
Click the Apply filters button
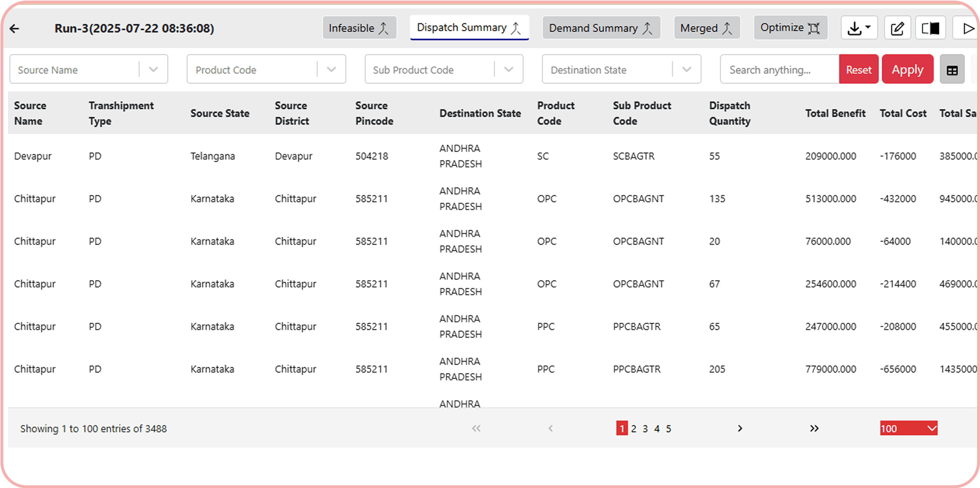coord(907,70)
